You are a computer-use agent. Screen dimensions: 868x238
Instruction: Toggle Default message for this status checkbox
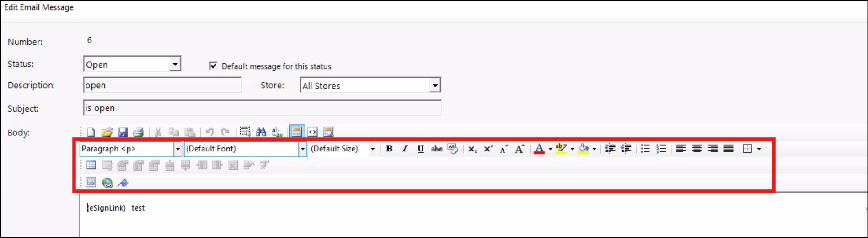coord(213,66)
